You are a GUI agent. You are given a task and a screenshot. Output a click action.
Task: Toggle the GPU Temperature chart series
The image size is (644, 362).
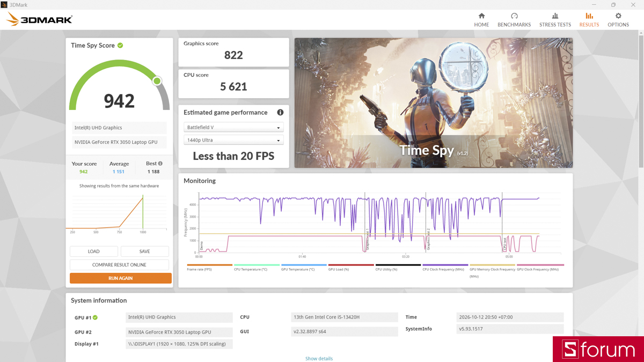[x=304, y=267]
